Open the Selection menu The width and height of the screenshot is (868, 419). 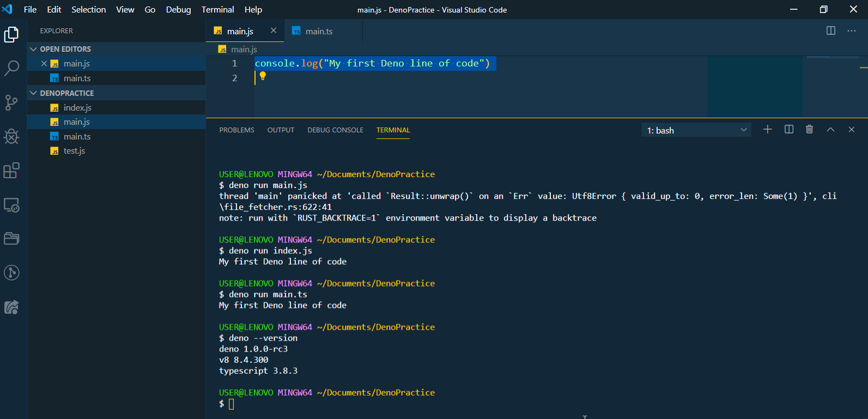coord(89,9)
